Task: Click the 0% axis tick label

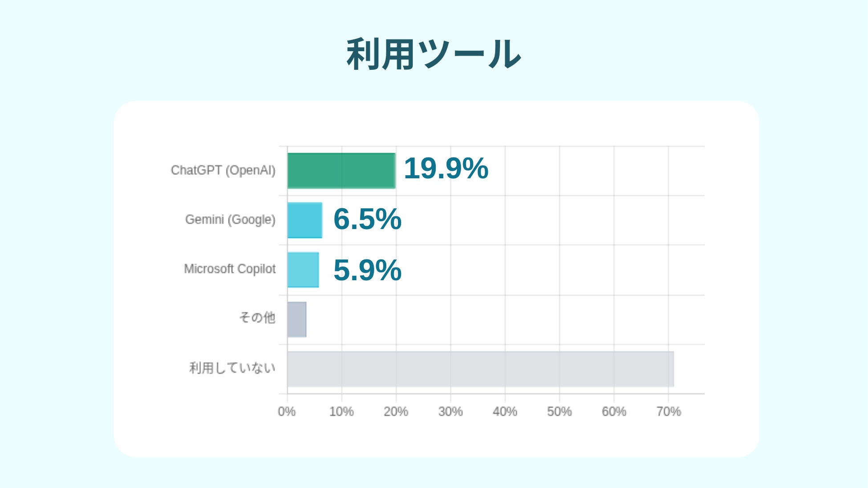Action: click(x=287, y=412)
